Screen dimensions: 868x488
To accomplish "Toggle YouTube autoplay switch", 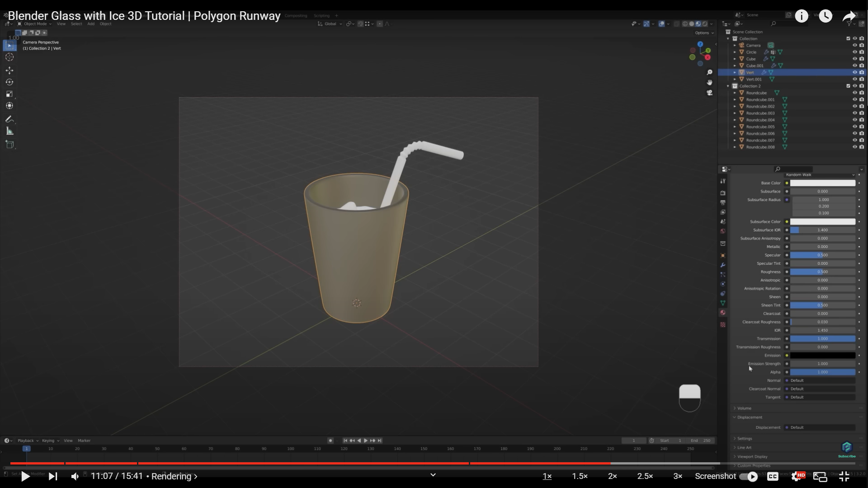I will tap(749, 476).
